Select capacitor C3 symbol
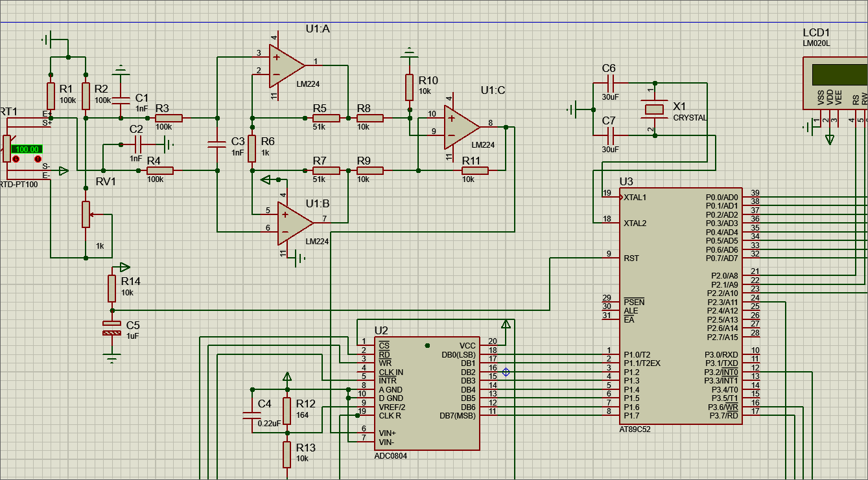The height and width of the screenshot is (480, 868). pos(217,144)
